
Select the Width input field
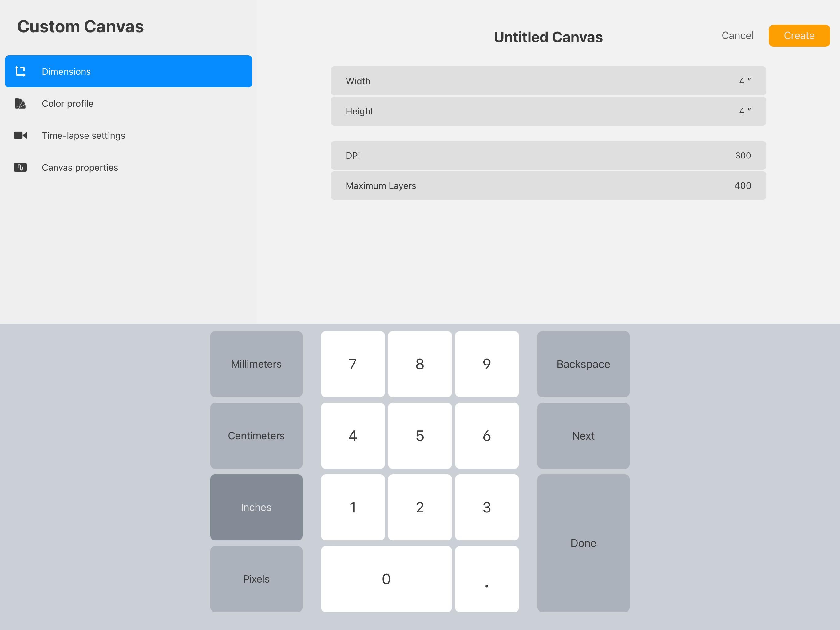pyautogui.click(x=548, y=81)
